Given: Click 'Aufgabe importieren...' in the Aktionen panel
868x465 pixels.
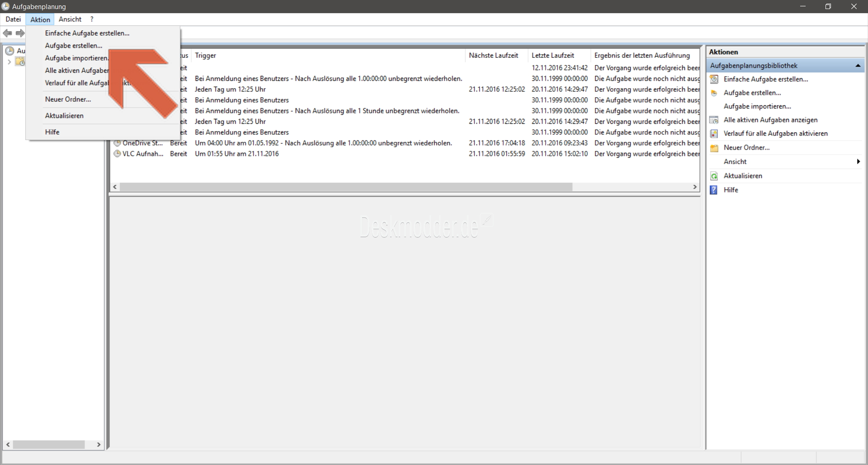Looking at the screenshot, I should click(x=757, y=107).
